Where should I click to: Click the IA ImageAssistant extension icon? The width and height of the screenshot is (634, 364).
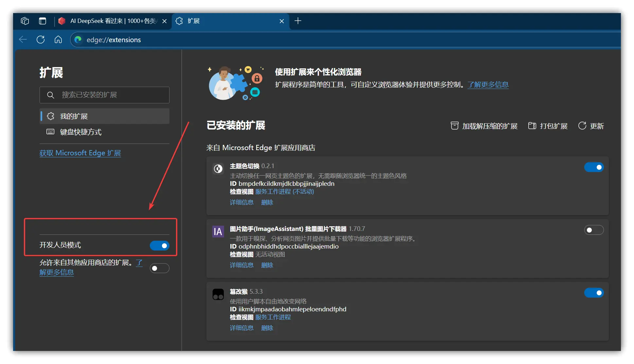pyautogui.click(x=218, y=232)
